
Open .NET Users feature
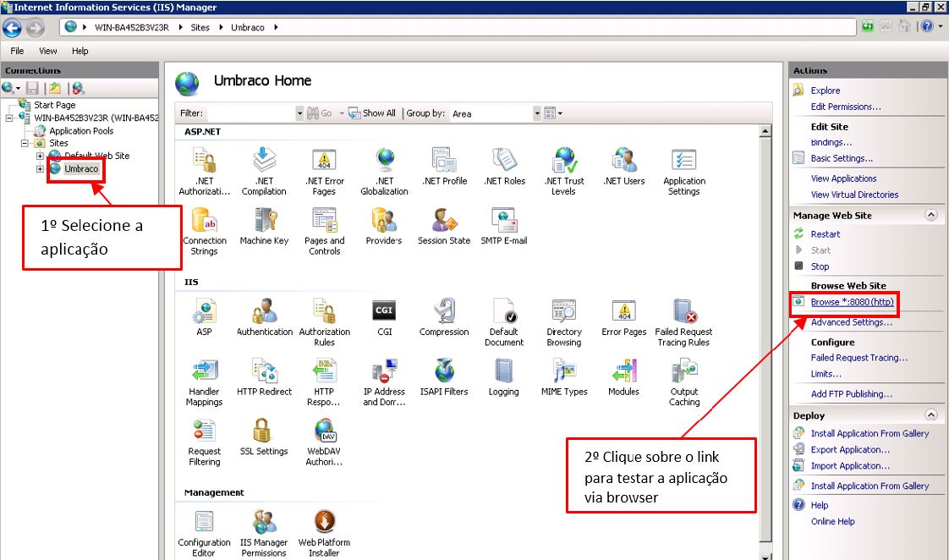[x=624, y=167]
